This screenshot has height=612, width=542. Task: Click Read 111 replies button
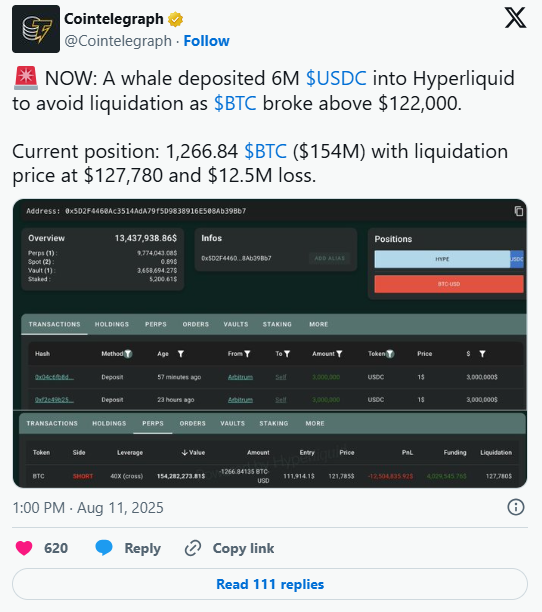click(x=270, y=584)
